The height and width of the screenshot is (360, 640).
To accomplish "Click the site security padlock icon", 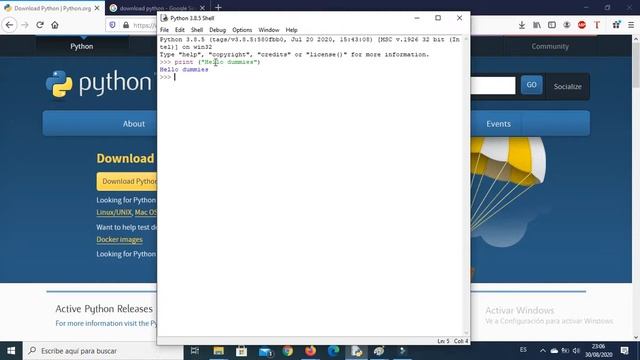I will pyautogui.click(x=126, y=25).
